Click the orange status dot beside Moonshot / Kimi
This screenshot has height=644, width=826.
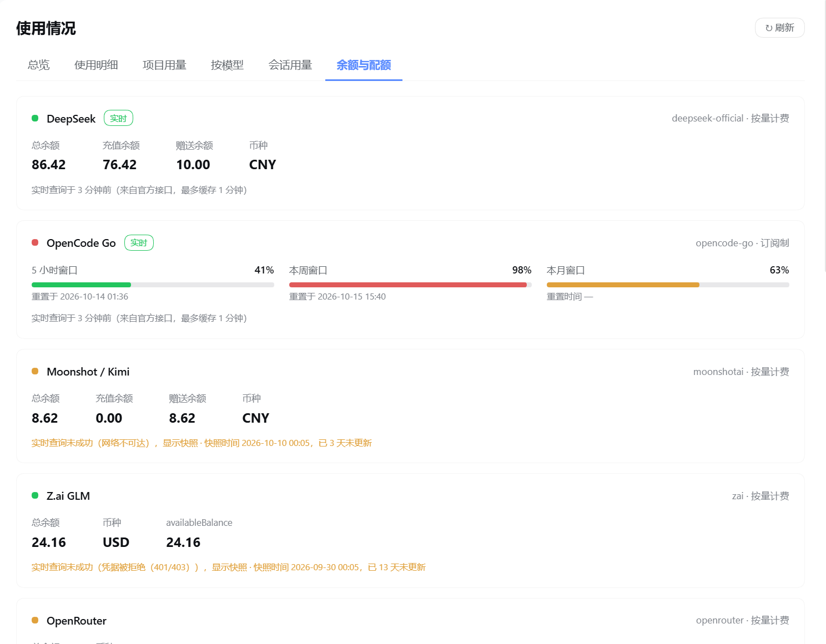click(35, 371)
